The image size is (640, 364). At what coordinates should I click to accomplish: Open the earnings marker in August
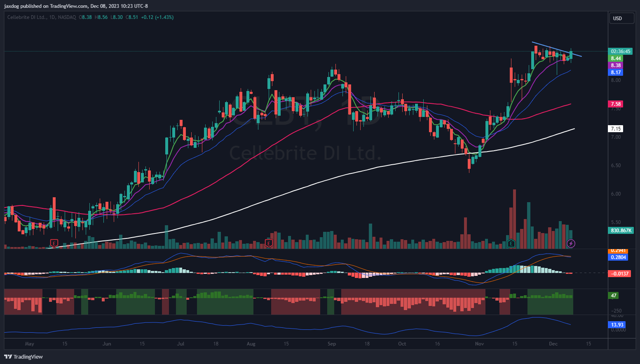pos(269,243)
